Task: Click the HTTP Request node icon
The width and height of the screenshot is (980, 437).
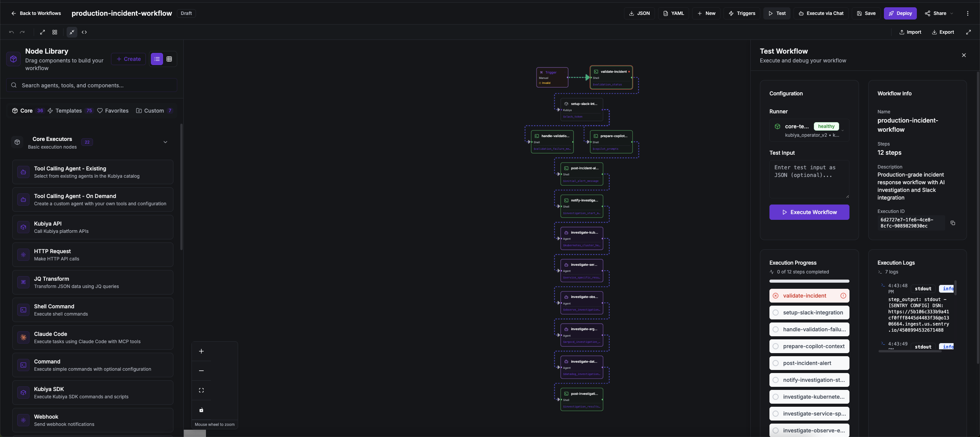Action: (x=23, y=255)
